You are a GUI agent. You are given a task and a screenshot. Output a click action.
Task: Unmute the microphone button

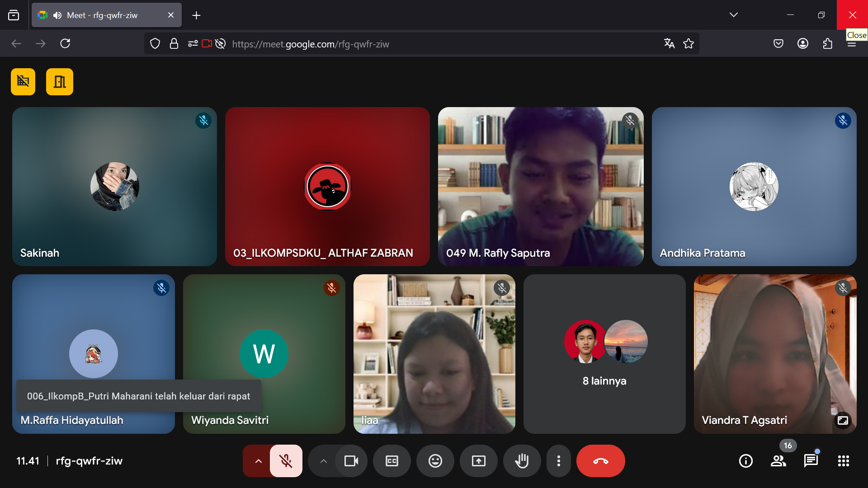point(286,461)
